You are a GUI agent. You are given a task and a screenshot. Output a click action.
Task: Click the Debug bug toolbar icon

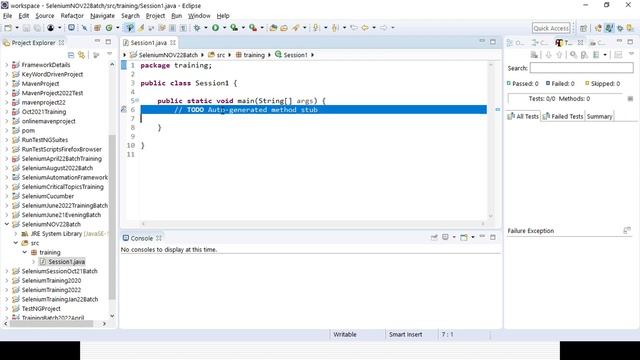click(197, 28)
